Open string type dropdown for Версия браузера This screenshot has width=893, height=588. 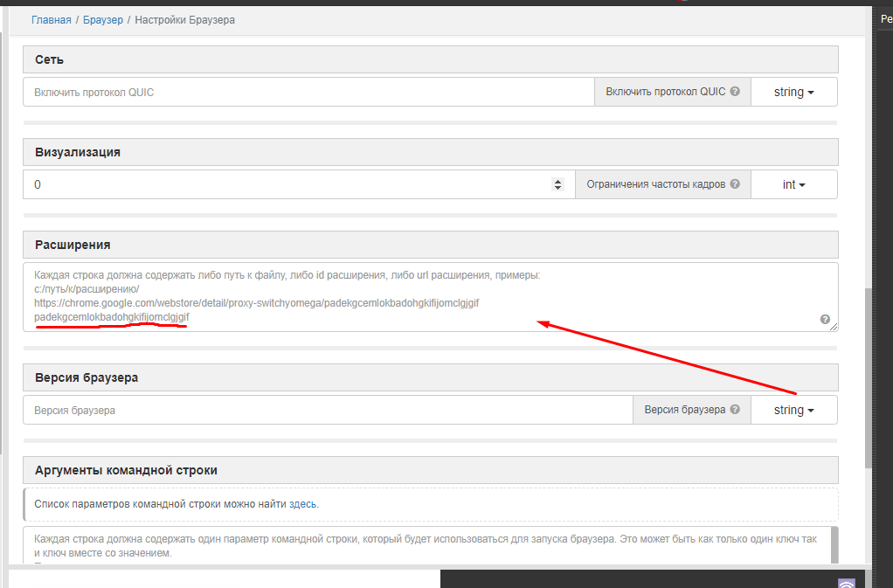click(793, 410)
